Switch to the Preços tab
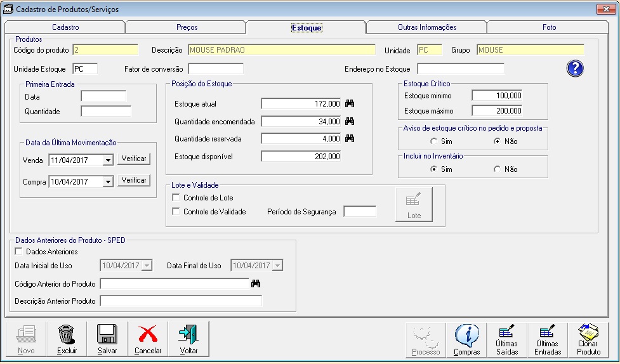This screenshot has height=364, width=620. click(187, 27)
